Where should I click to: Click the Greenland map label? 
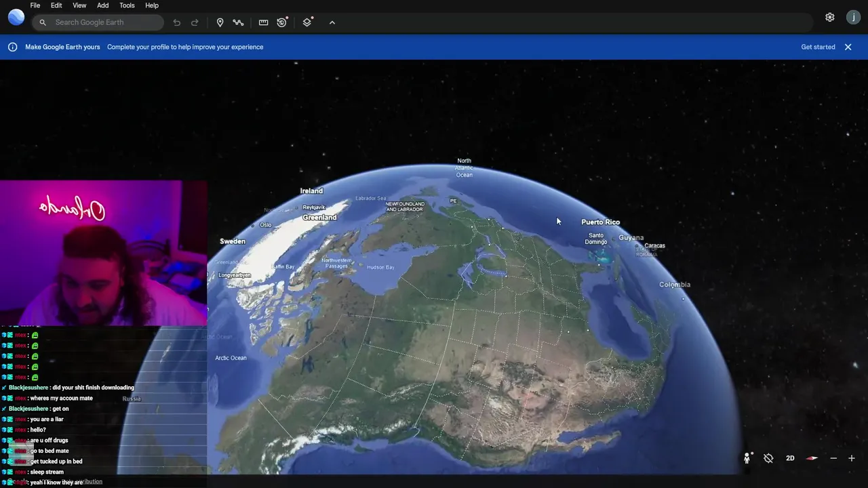pyautogui.click(x=319, y=218)
